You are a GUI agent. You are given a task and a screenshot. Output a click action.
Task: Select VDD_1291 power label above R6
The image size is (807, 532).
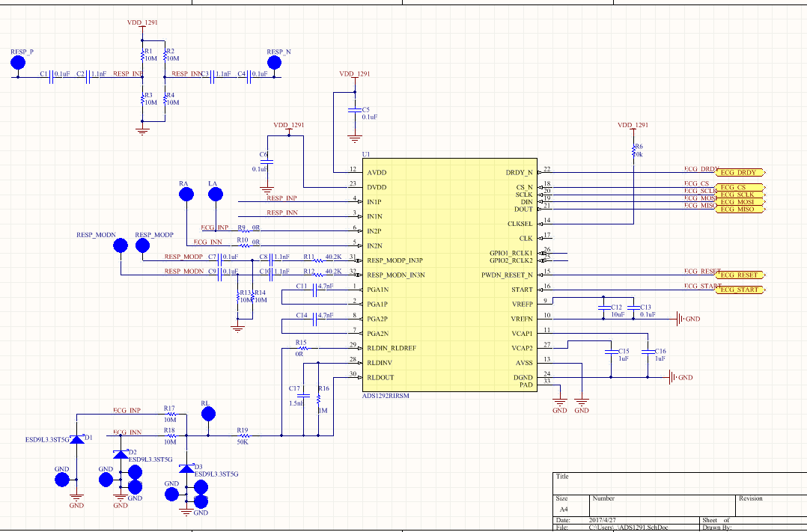(x=633, y=125)
